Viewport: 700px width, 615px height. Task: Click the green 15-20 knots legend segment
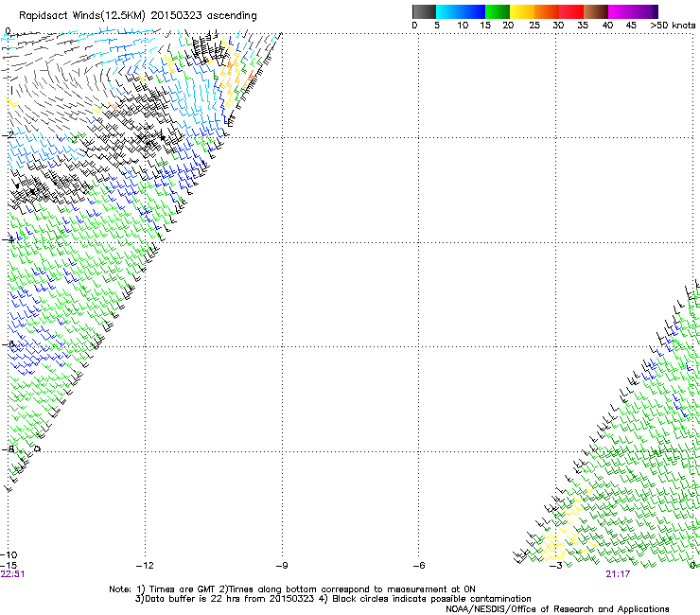498,11
